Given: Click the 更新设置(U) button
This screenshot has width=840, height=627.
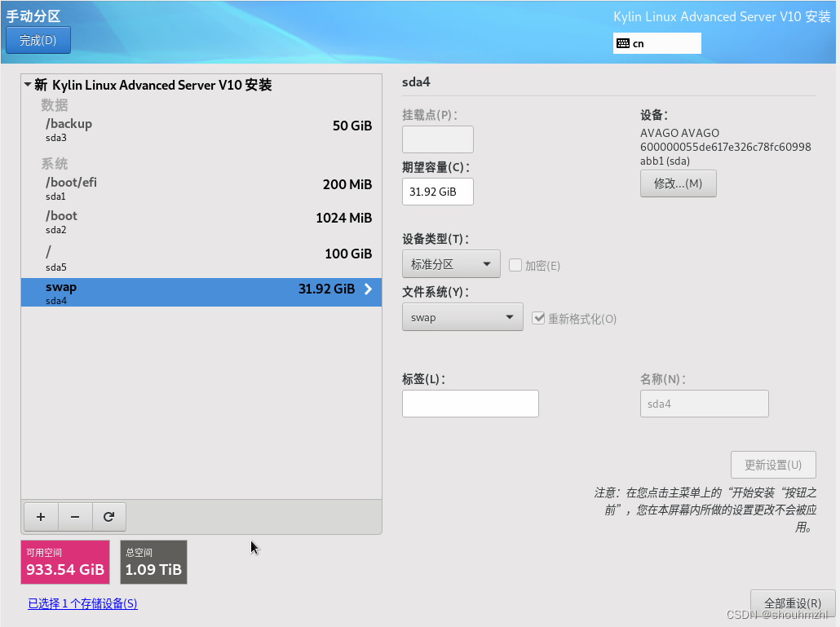Looking at the screenshot, I should pos(773,465).
